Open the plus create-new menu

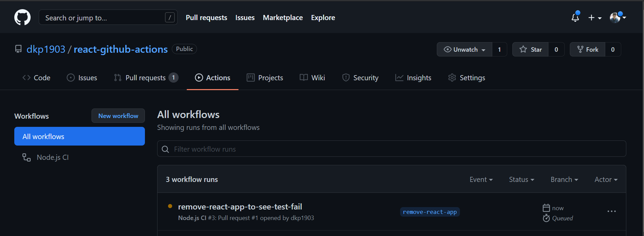595,18
